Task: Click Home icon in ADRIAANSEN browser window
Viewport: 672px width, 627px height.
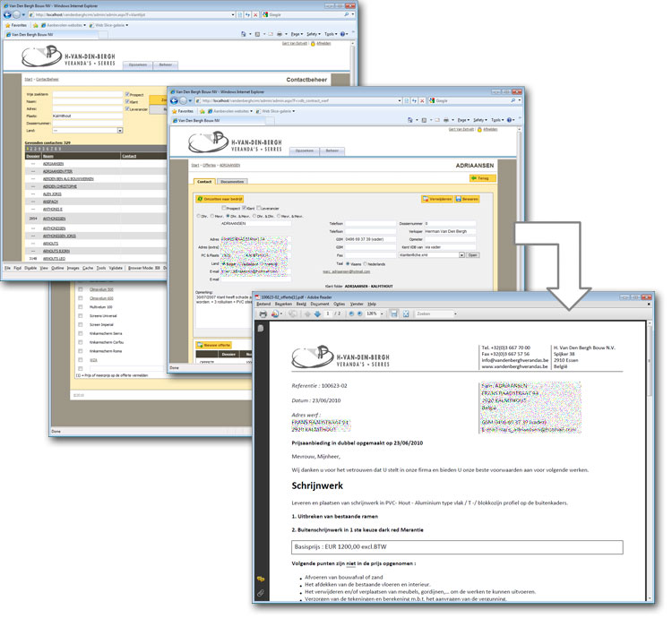Action: [x=409, y=120]
